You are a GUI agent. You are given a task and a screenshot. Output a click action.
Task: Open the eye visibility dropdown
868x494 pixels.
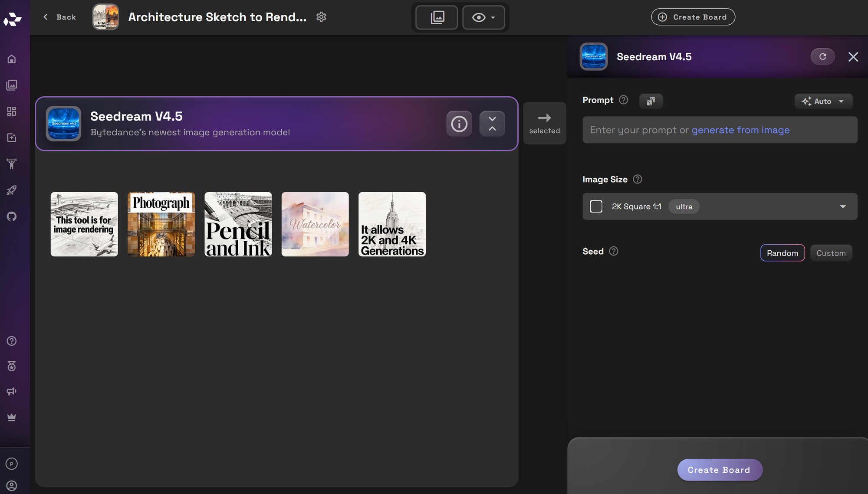click(483, 17)
